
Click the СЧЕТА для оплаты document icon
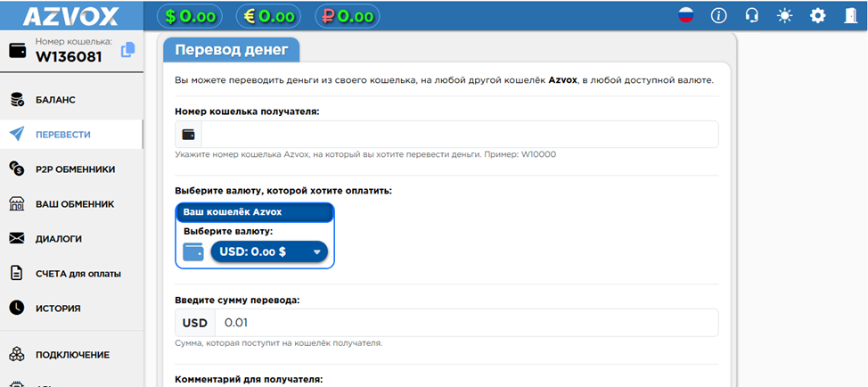[17, 274]
